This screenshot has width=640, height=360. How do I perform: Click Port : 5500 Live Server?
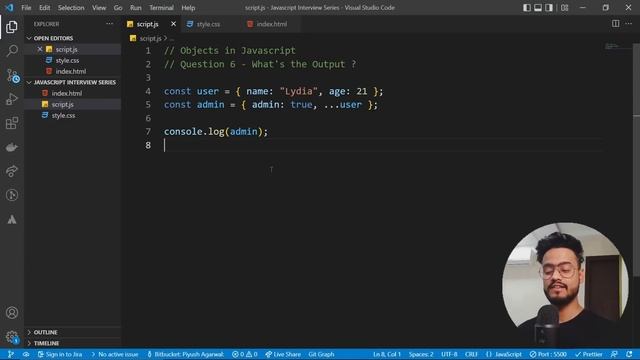tap(548, 354)
